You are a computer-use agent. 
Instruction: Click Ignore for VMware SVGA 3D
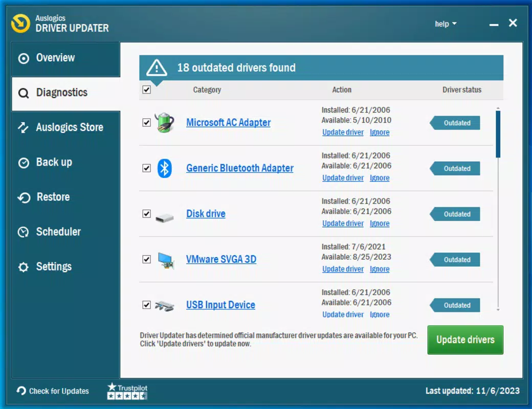(x=380, y=269)
